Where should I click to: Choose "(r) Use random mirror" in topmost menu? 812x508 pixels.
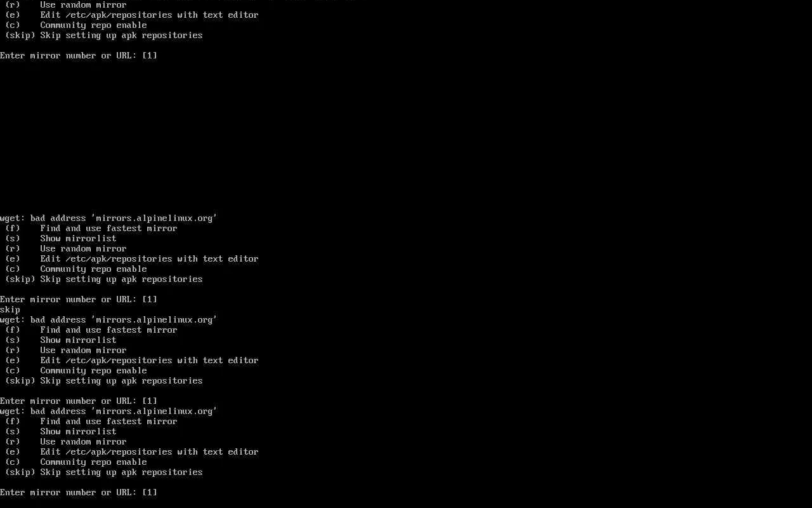pos(66,5)
